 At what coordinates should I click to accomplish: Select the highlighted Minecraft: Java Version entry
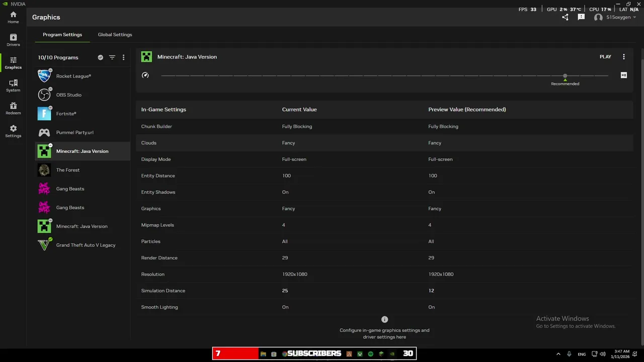(x=83, y=151)
